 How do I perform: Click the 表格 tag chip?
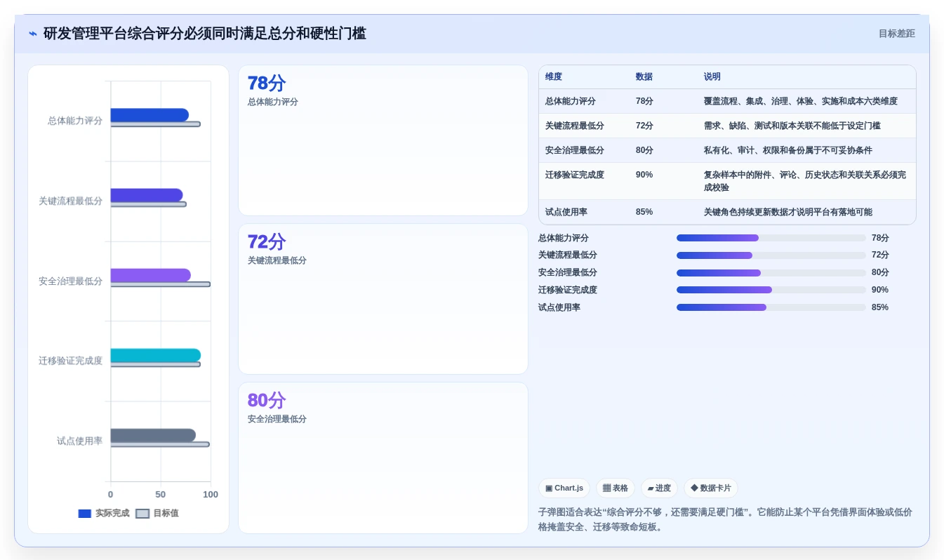click(616, 488)
